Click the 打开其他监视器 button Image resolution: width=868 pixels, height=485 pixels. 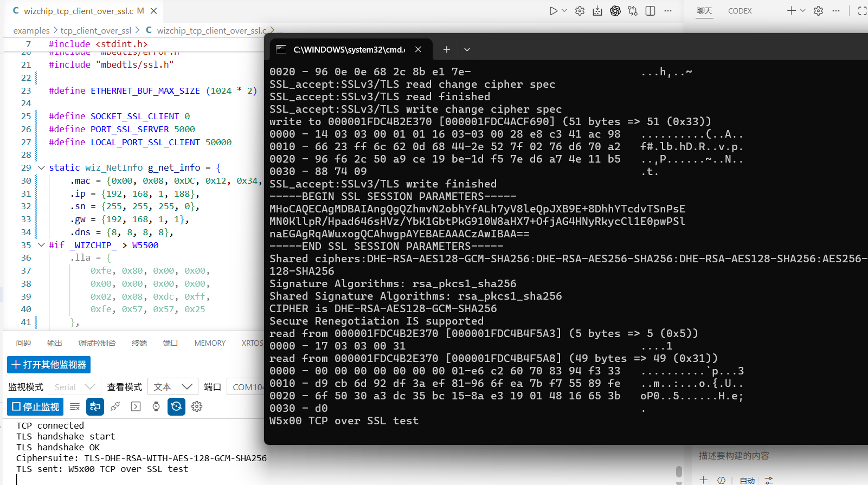[49, 365]
